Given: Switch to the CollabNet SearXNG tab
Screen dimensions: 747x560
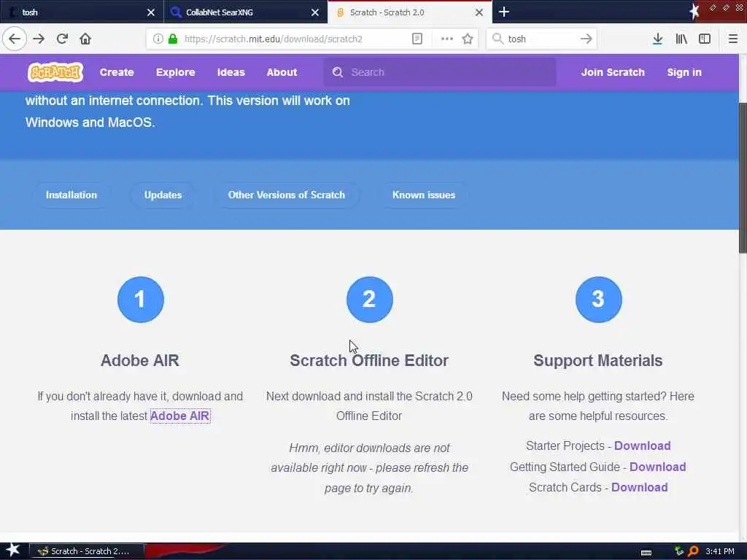Looking at the screenshot, I should pyautogui.click(x=246, y=12).
